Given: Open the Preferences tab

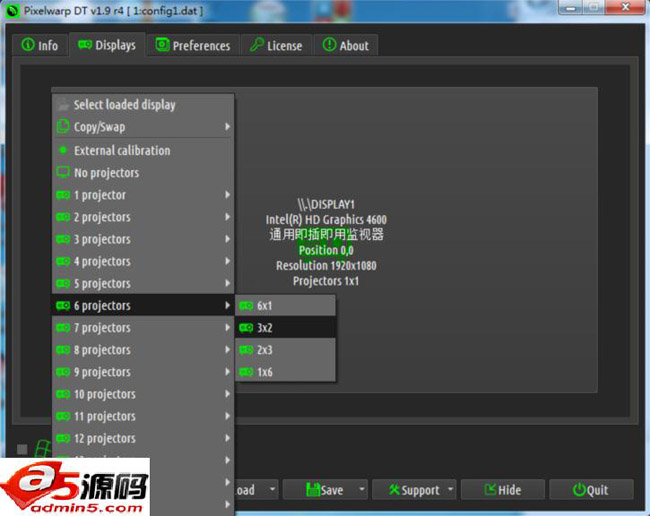Looking at the screenshot, I should [193, 45].
